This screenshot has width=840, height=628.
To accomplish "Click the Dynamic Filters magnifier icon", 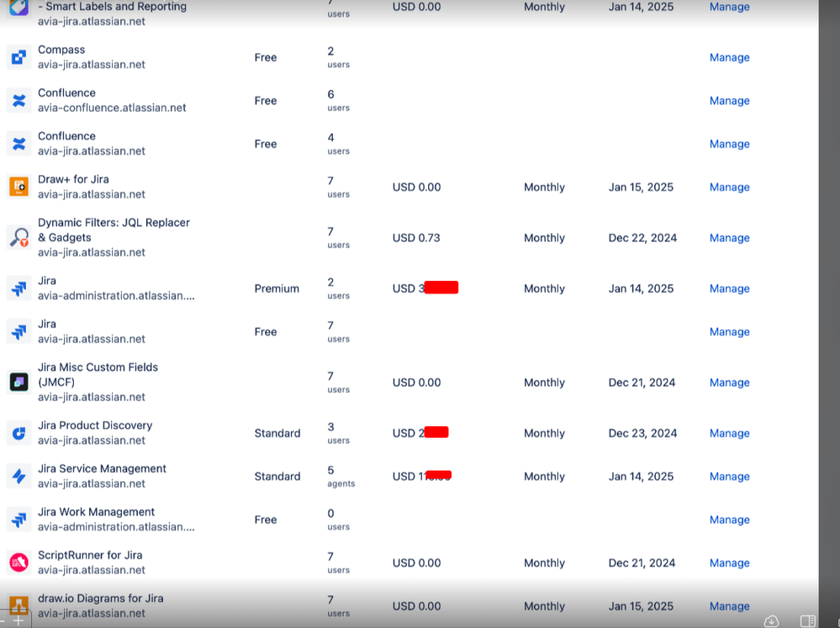I will point(18,237).
